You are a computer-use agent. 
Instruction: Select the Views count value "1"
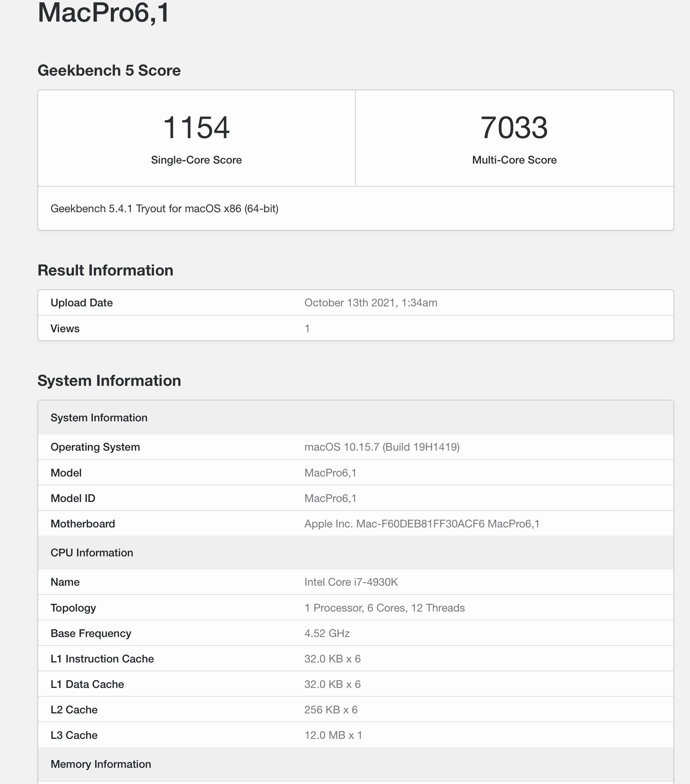click(x=307, y=329)
